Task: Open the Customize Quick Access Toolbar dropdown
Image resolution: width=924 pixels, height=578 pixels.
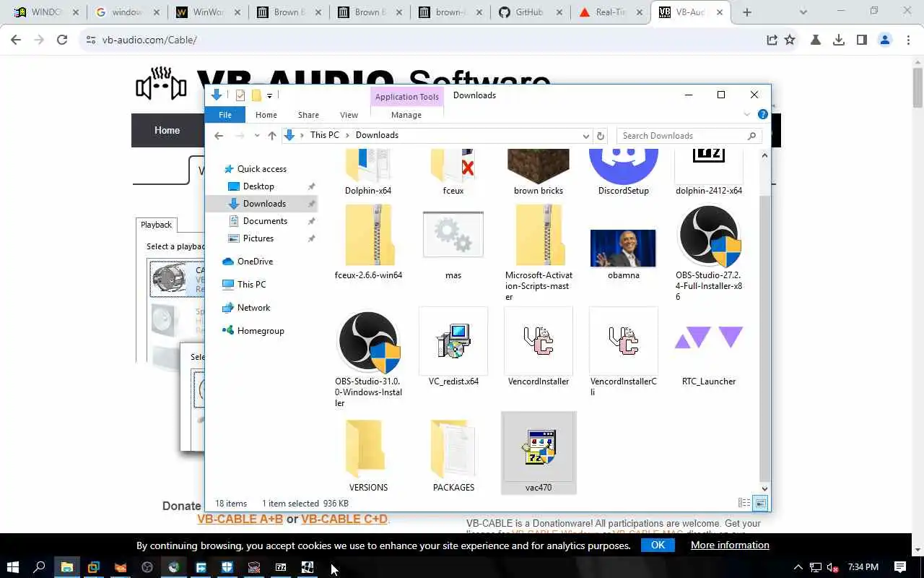Action: point(269,95)
